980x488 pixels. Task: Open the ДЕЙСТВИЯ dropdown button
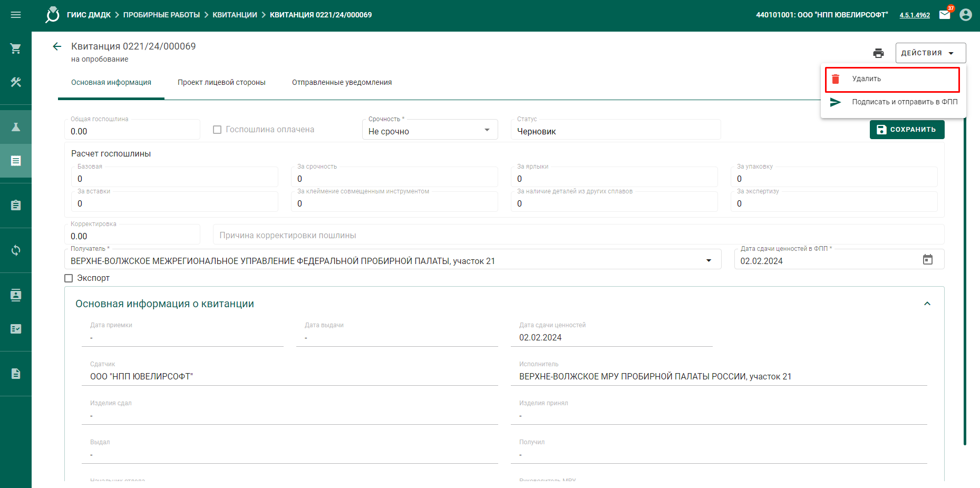click(x=930, y=53)
